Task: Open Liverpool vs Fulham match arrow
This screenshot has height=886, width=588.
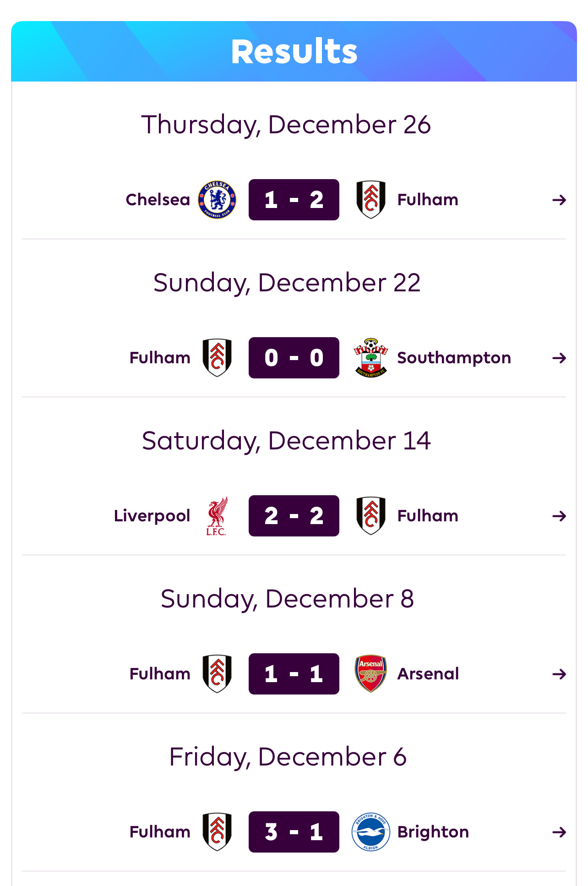Action: point(559,516)
